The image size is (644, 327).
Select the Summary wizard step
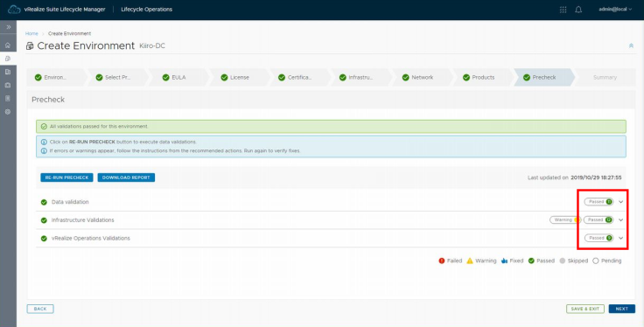click(x=605, y=77)
